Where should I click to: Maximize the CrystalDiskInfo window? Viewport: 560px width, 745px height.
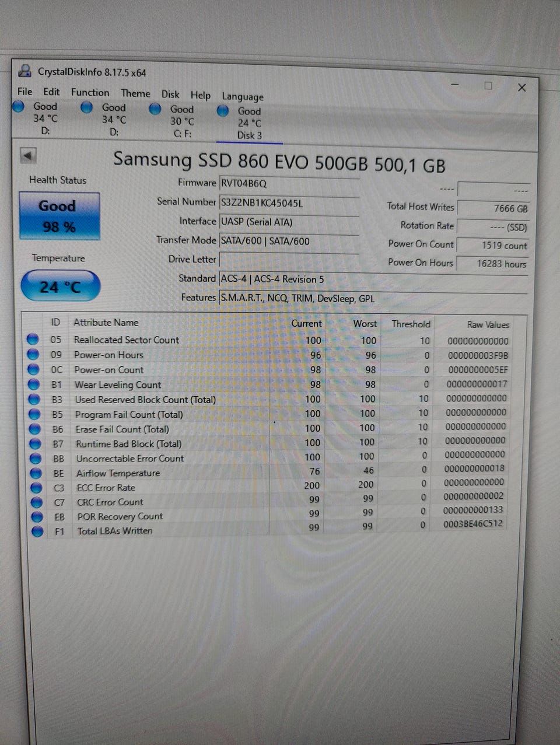point(488,86)
